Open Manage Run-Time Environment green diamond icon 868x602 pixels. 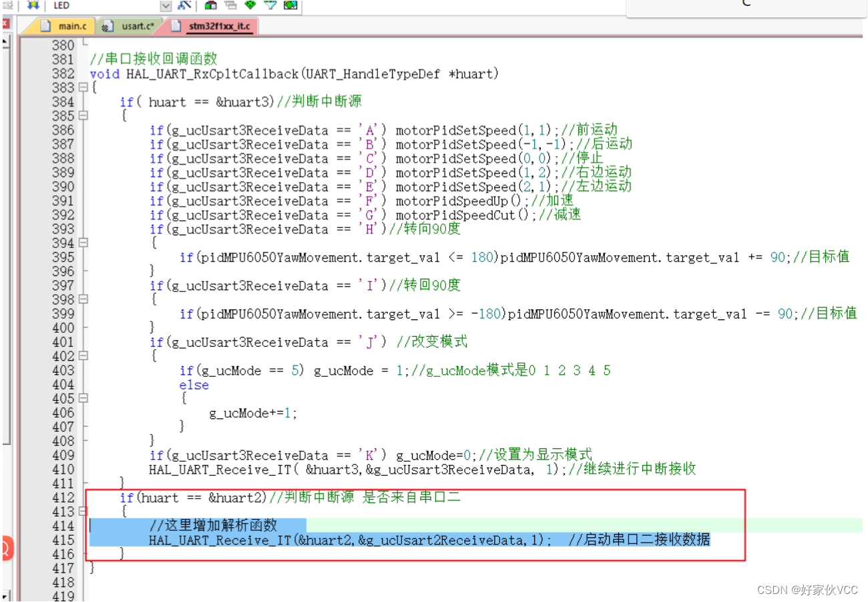click(x=250, y=5)
